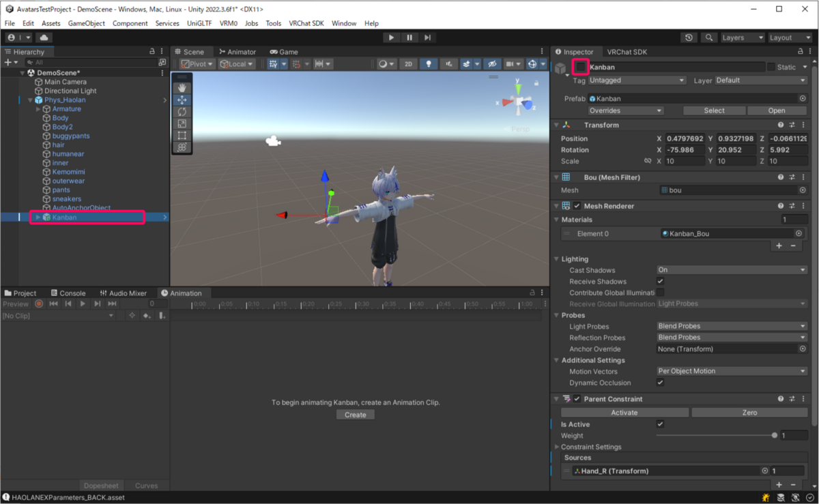This screenshot has height=504, width=819.
Task: Switch to the Game tab
Action: pos(284,52)
